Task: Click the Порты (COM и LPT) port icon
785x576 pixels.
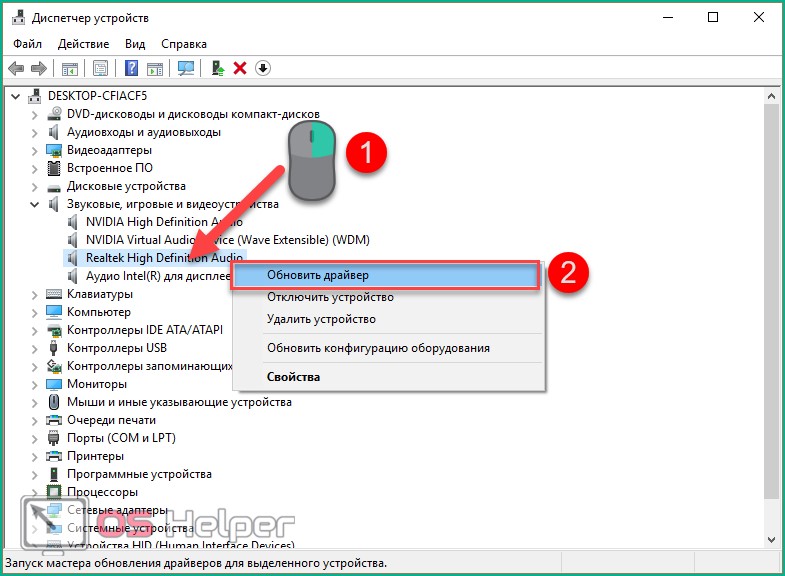Action: pyautogui.click(x=54, y=438)
